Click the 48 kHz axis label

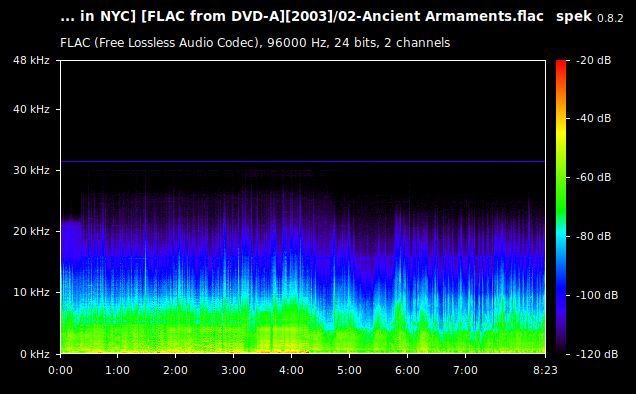[x=31, y=60]
